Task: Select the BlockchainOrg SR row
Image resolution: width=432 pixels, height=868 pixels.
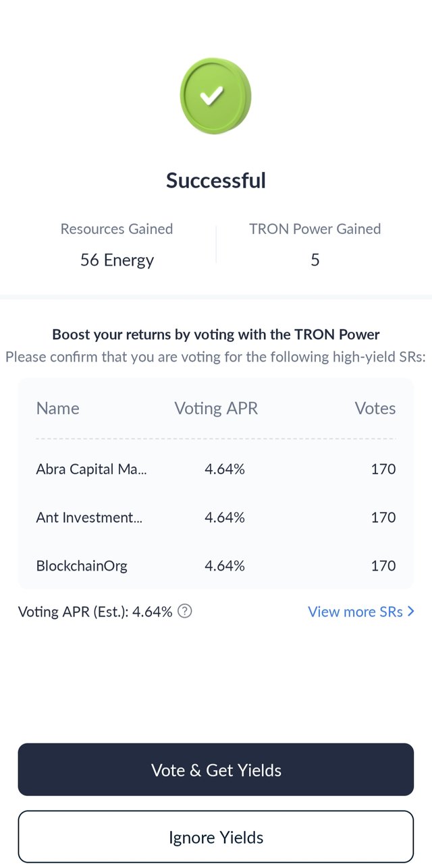Action: click(215, 566)
